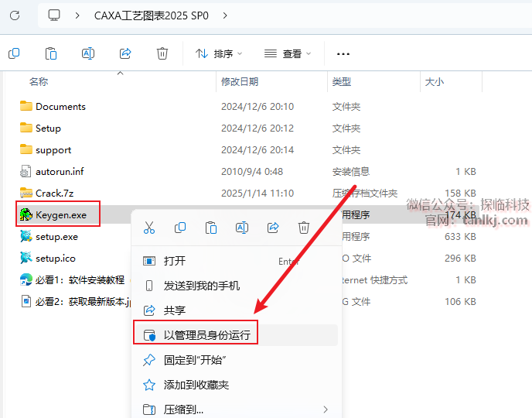The image size is (532, 418).
Task: Click the Paste icon in top toolbar
Action: point(51,53)
